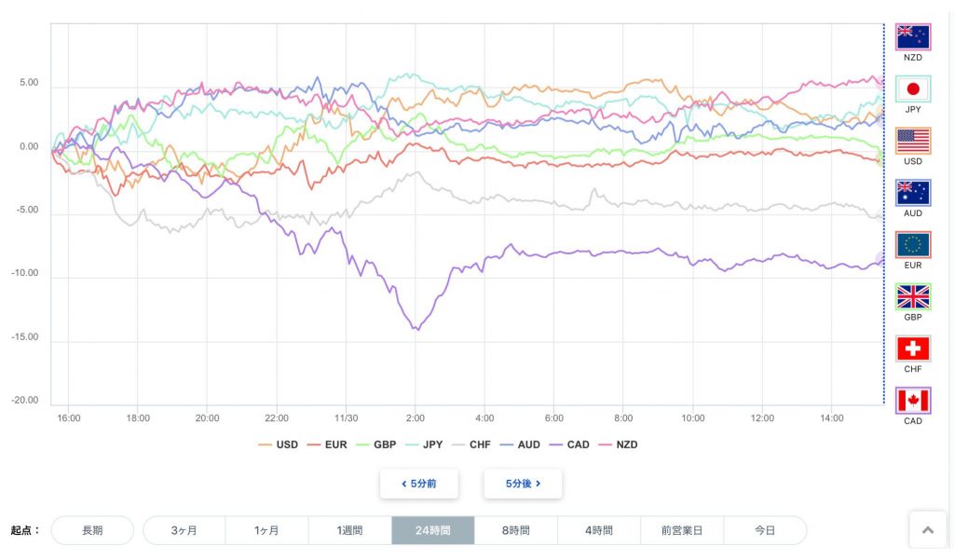954x560 pixels.
Task: Switch the range to 3ヶ月
Action: tap(184, 530)
